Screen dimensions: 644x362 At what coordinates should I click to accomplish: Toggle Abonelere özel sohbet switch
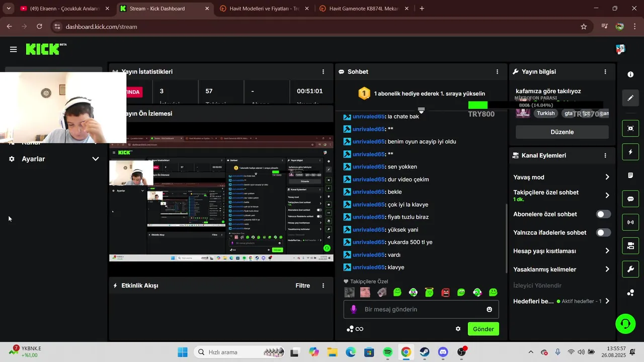(603, 214)
